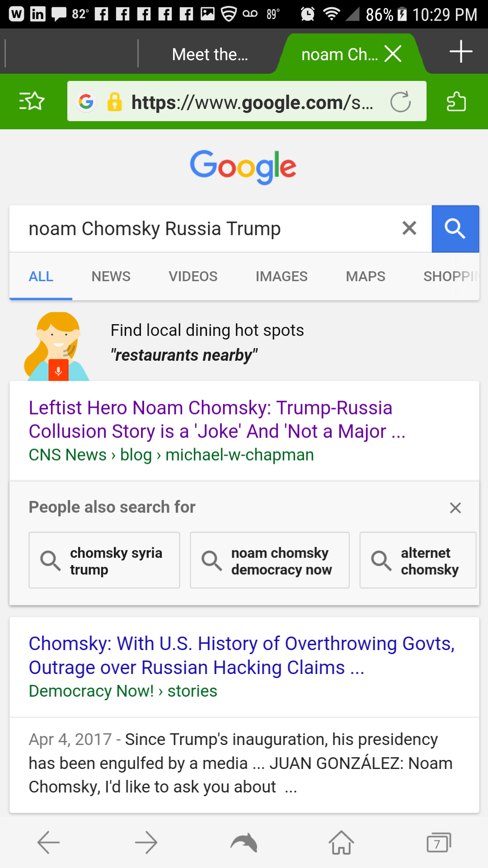Tap the blue Google search magnifier button
Viewport: 488px width, 868px height.
(455, 229)
